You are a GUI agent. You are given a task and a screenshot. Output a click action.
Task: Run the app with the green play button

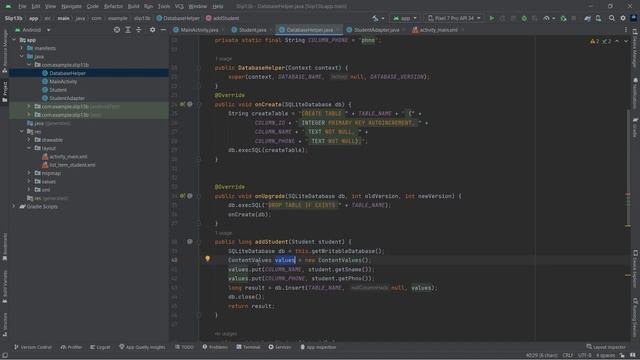(492, 18)
